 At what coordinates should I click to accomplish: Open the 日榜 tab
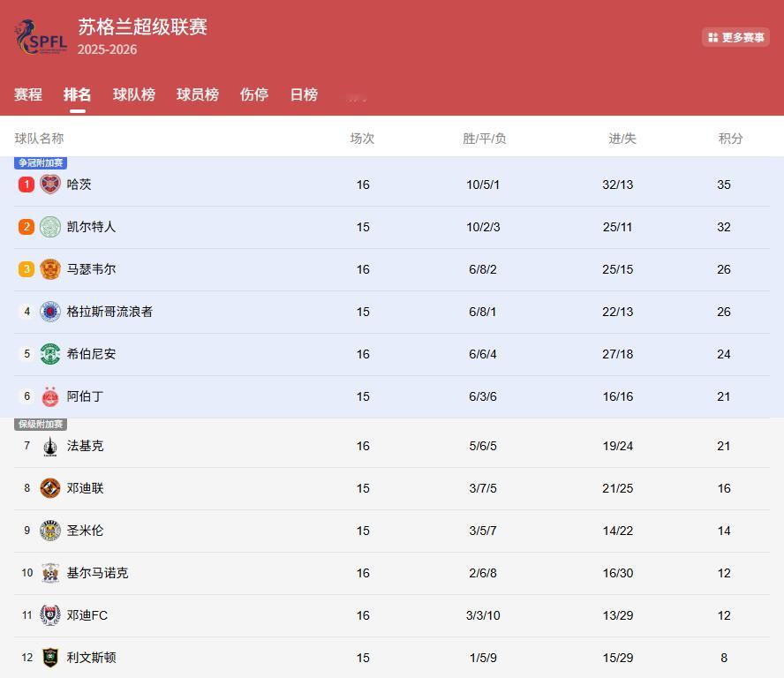click(304, 94)
